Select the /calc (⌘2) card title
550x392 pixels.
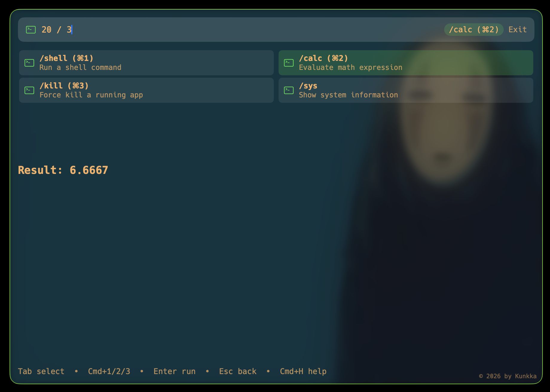(323, 58)
